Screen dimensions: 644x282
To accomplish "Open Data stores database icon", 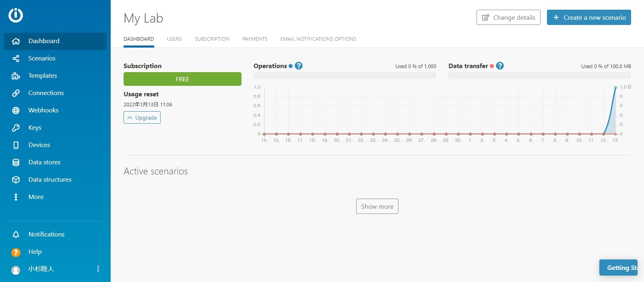I will coord(16,162).
